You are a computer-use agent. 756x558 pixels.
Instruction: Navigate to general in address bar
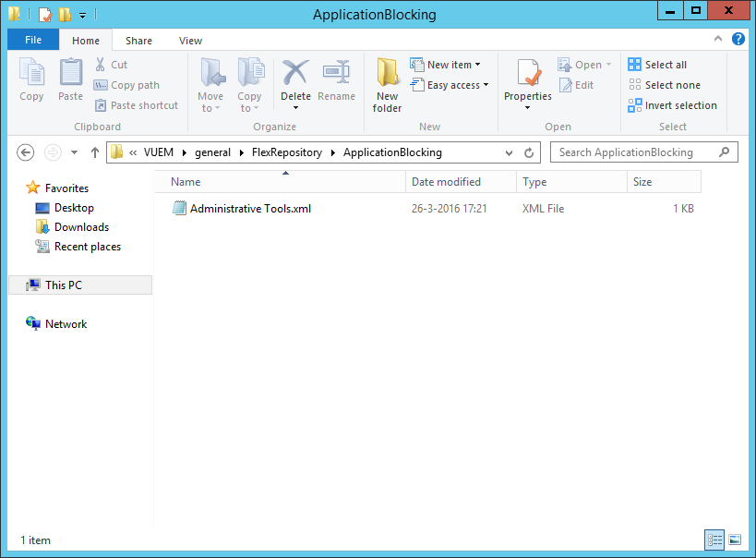tap(212, 152)
